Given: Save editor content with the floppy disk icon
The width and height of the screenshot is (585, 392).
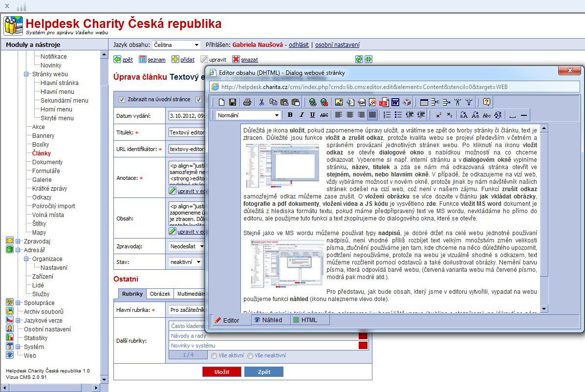Looking at the screenshot, I should tap(233, 102).
